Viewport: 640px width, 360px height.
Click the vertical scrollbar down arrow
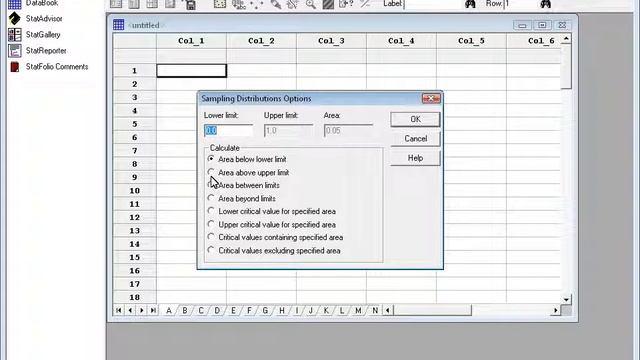coord(566,300)
